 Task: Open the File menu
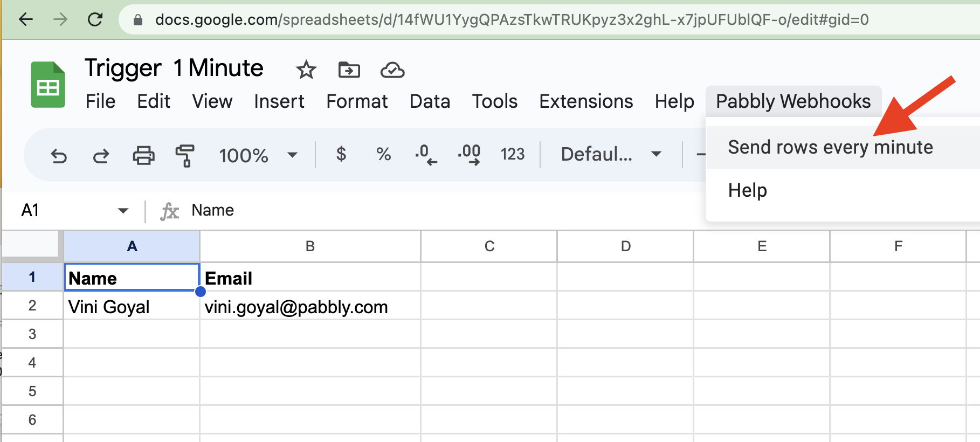pos(100,101)
